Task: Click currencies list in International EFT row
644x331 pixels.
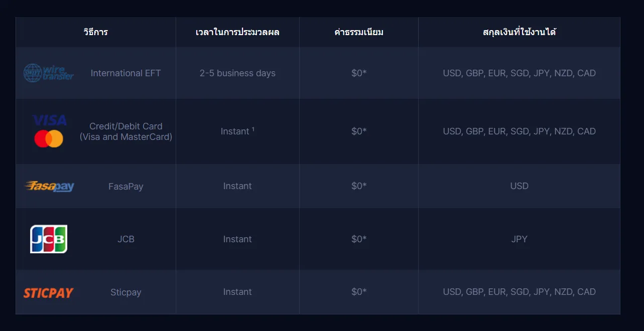Action: coord(519,73)
